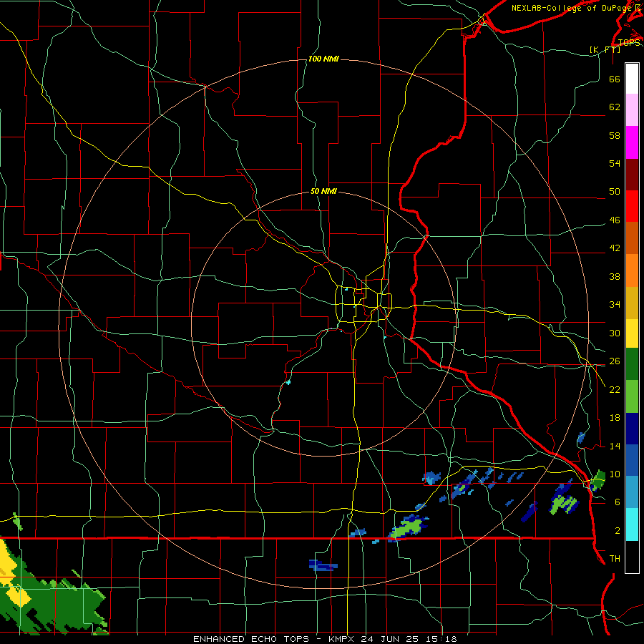Select the white 66 kft legend swatch
Screen dimensions: 644x644
pyautogui.click(x=632, y=79)
